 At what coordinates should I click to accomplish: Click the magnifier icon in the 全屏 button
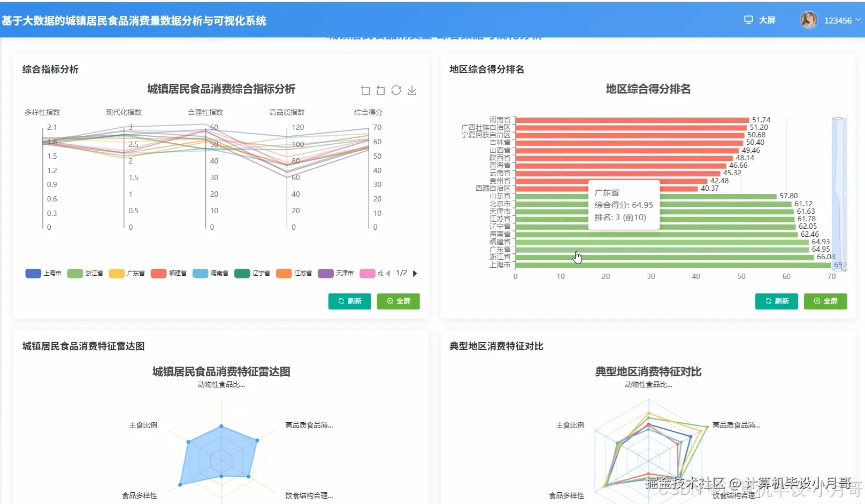(389, 301)
